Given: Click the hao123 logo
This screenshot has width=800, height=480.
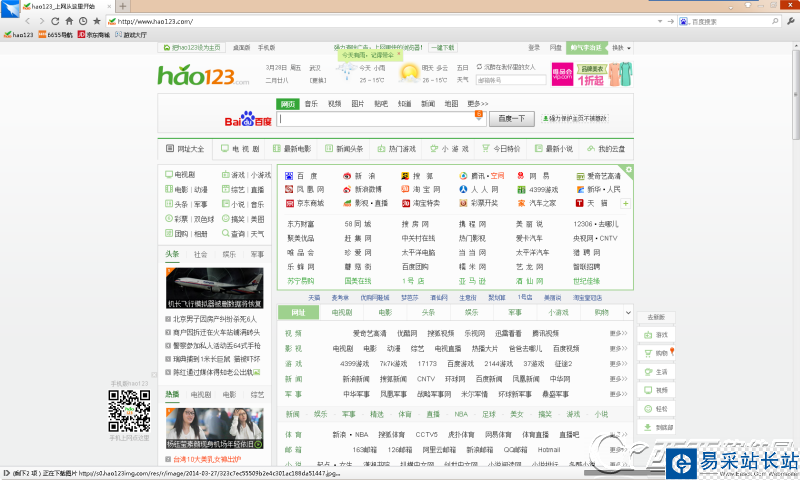Looking at the screenshot, I should point(203,75).
